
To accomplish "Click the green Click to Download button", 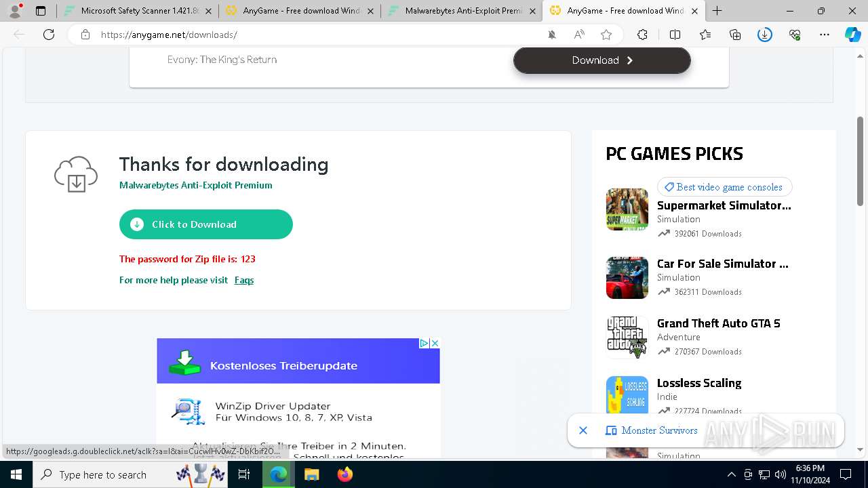I will click(206, 224).
